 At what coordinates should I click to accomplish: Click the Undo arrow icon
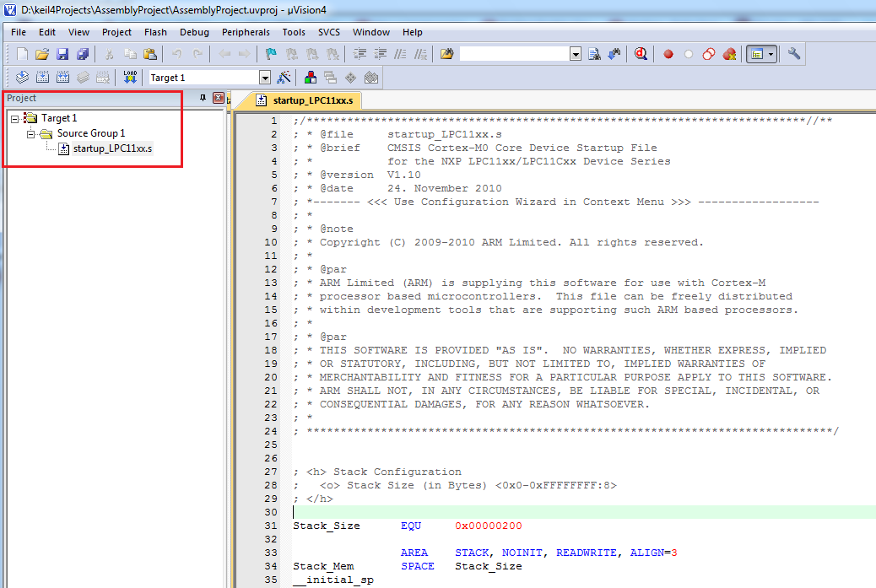(177, 54)
